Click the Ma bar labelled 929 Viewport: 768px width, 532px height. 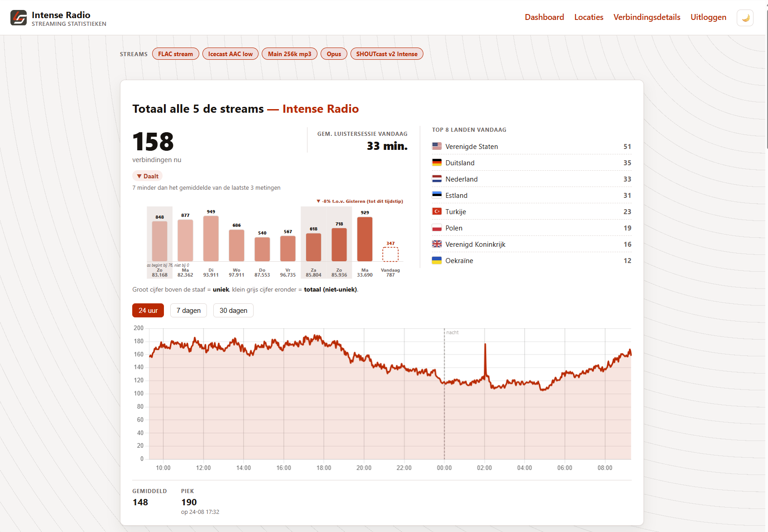[x=365, y=239]
